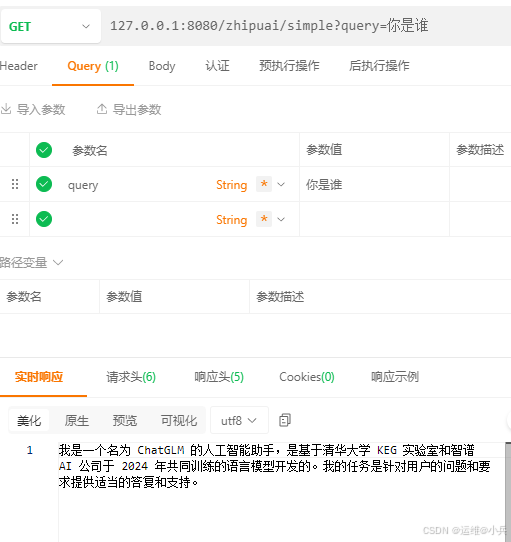Switch to the 认证 tab

click(x=217, y=66)
